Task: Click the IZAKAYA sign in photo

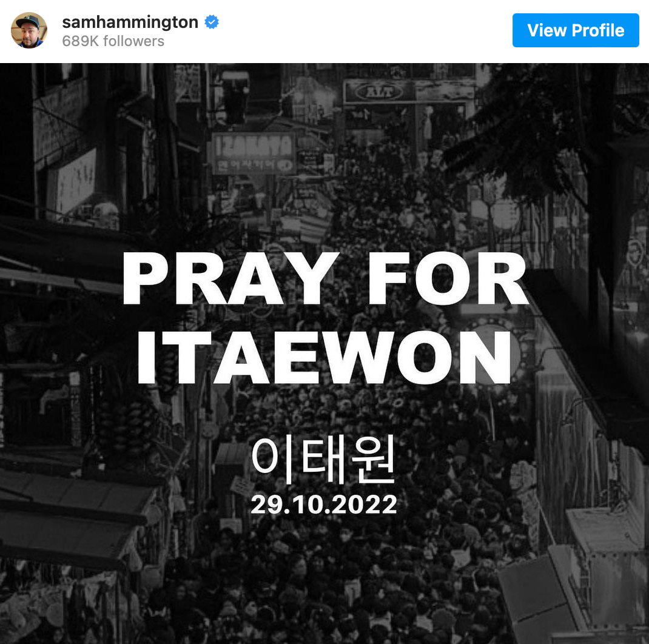Action: [254, 146]
